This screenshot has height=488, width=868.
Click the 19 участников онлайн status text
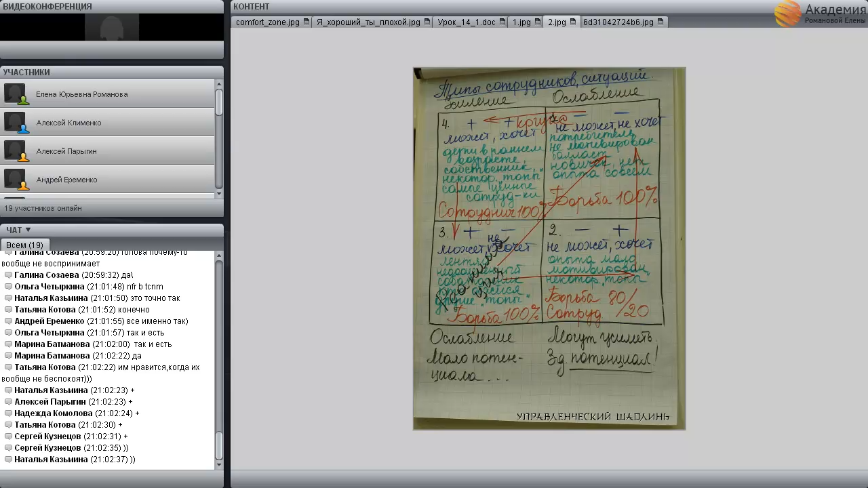coord(43,208)
